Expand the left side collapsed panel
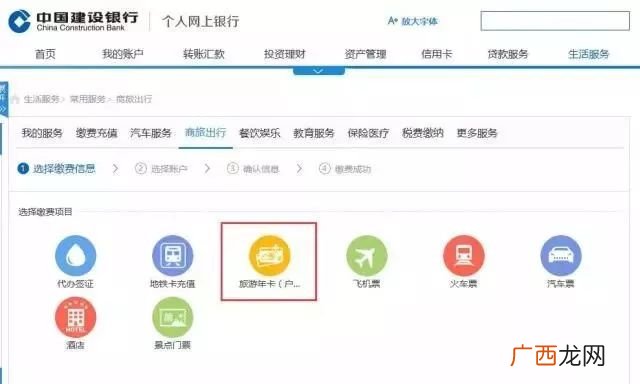 coord(3,99)
